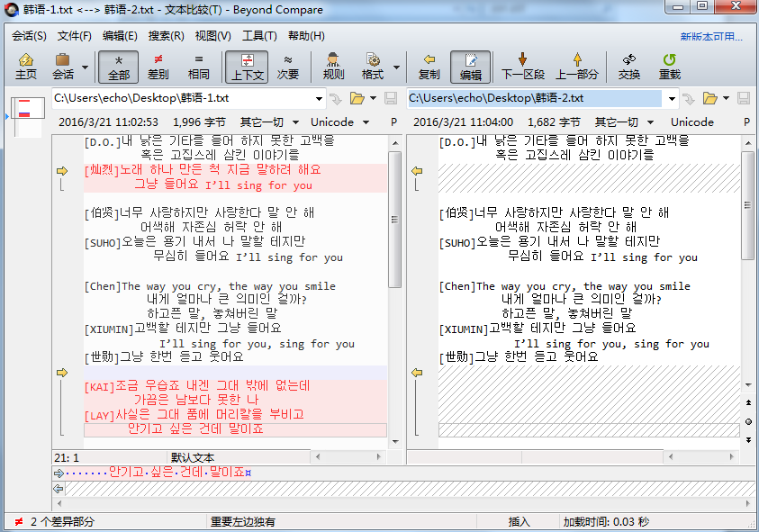Select the 编辑 (Edit) mode icon
The height and width of the screenshot is (532, 759).
point(471,67)
